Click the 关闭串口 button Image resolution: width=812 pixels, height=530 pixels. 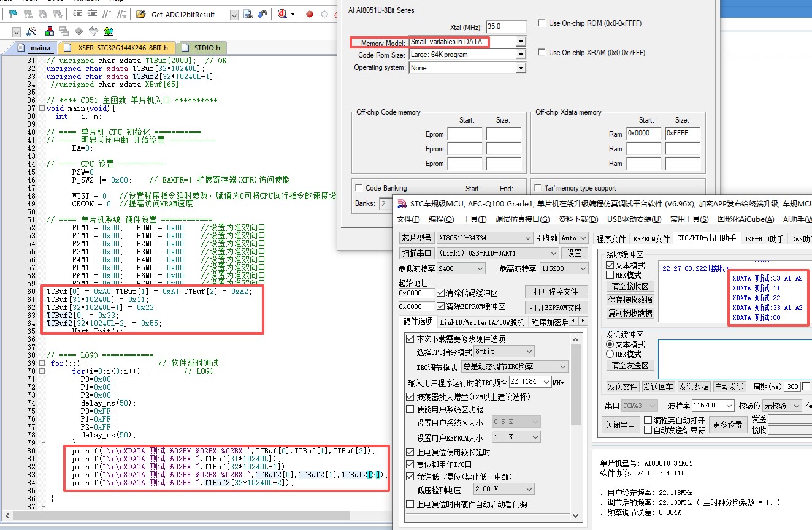point(621,424)
